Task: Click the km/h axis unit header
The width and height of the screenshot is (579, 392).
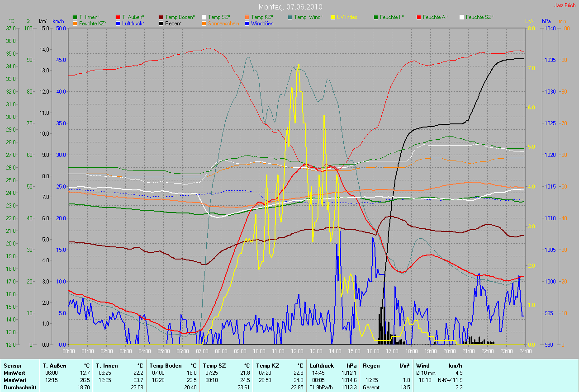Action: 58,21
